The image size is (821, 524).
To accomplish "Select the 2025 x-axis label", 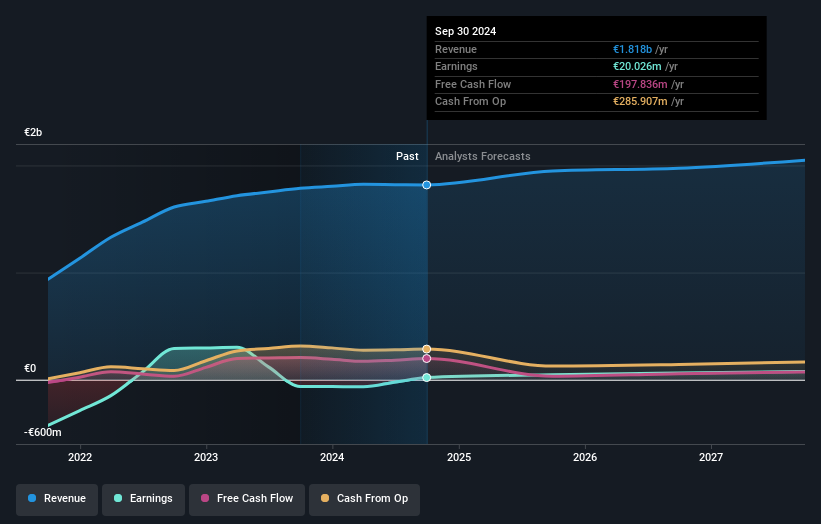I will tap(459, 458).
